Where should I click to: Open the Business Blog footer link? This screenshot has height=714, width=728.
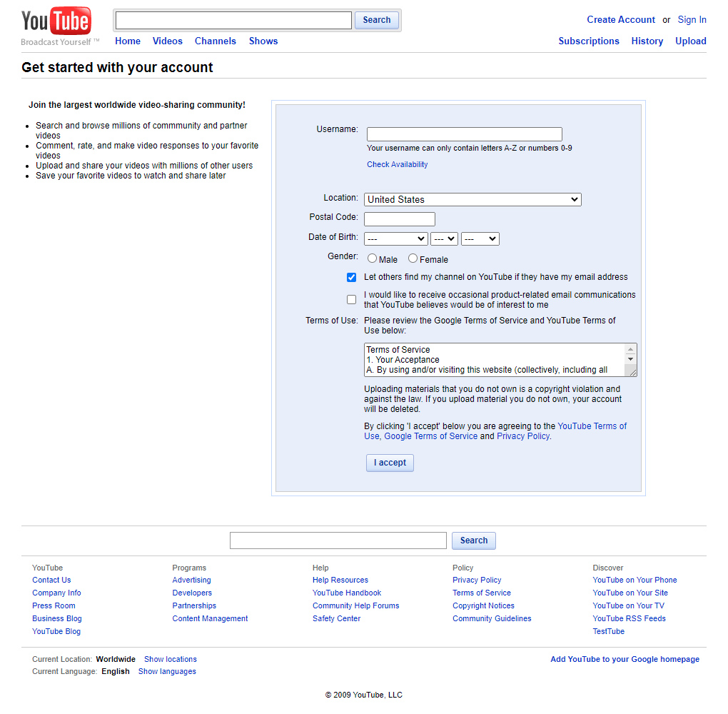pyautogui.click(x=57, y=619)
